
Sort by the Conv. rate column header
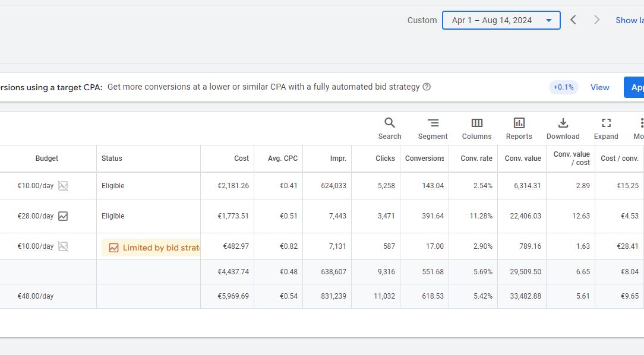point(476,159)
